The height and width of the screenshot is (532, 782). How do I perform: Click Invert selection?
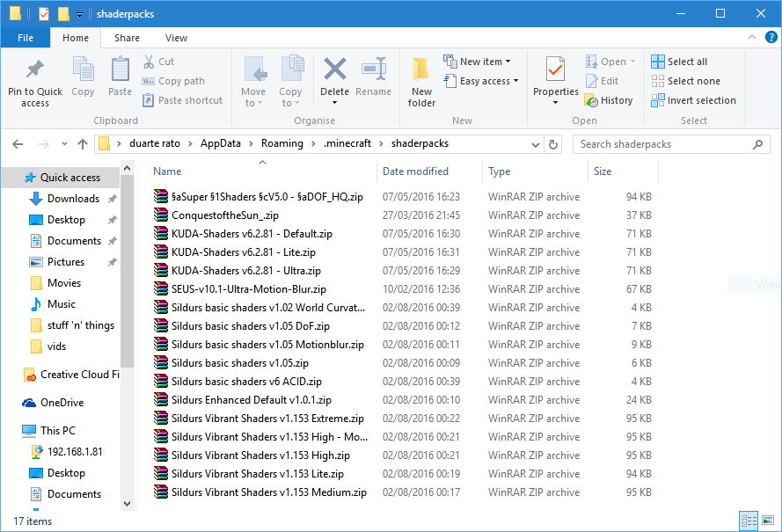pyautogui.click(x=694, y=101)
